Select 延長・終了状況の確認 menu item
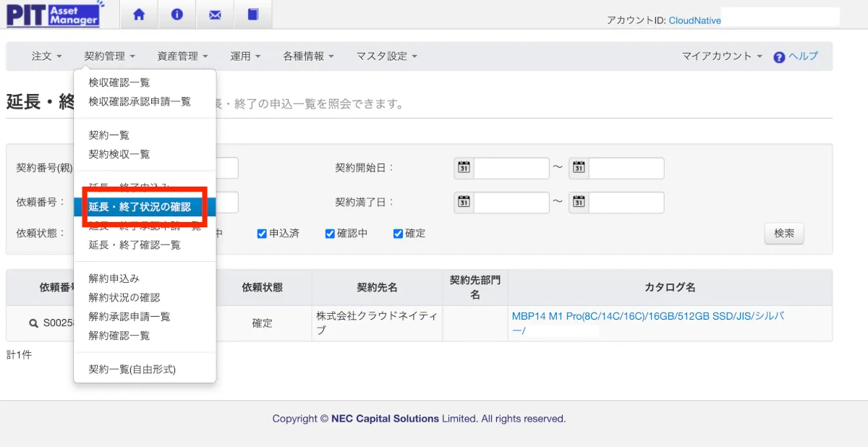The image size is (868, 447). pyautogui.click(x=140, y=207)
